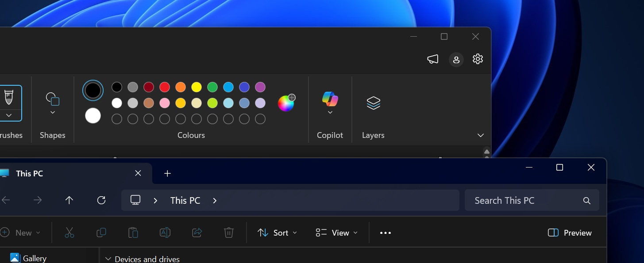Screen dimensions: 644x263
Task: Click the Copy icon in File Explorer toolbar
Action: (x=101, y=233)
